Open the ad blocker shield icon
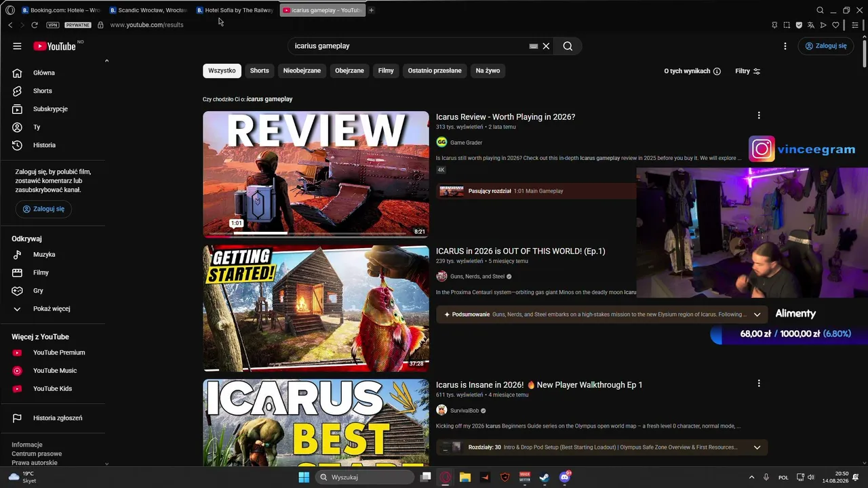Screen dimensions: 868x488 click(799, 25)
